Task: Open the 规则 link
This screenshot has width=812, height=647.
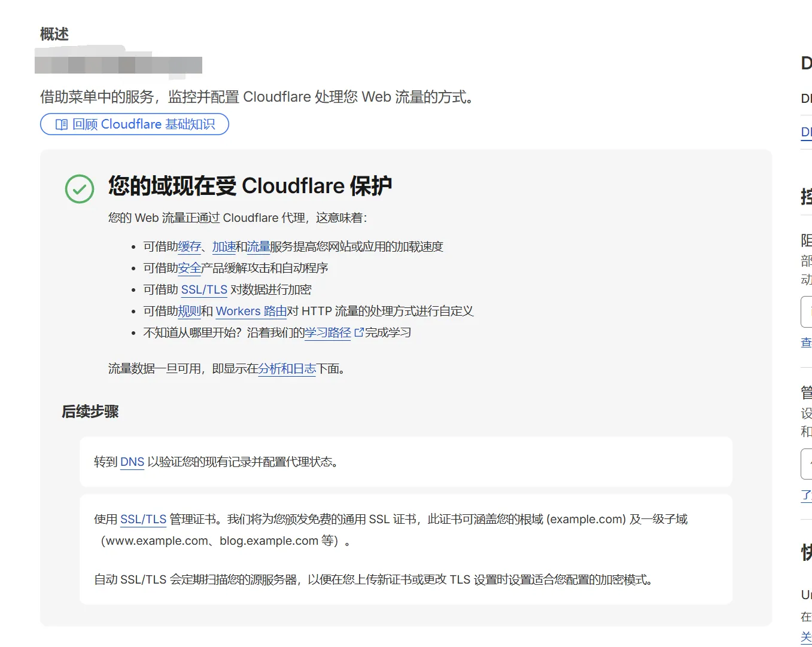Action: [x=190, y=311]
